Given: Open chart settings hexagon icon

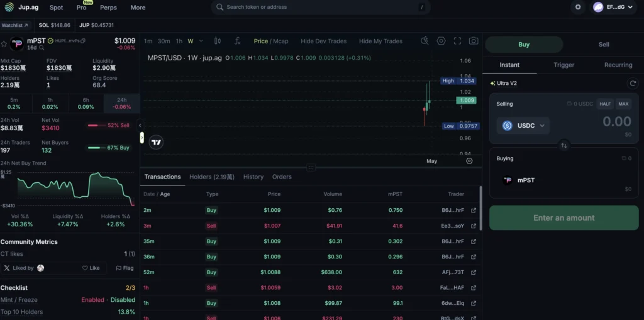Looking at the screenshot, I should click(441, 41).
